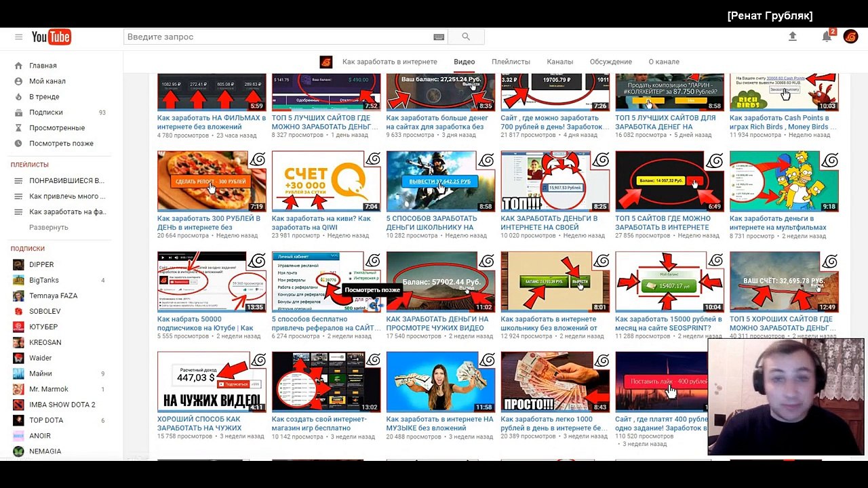Click the В тренде flame icon

point(18,97)
